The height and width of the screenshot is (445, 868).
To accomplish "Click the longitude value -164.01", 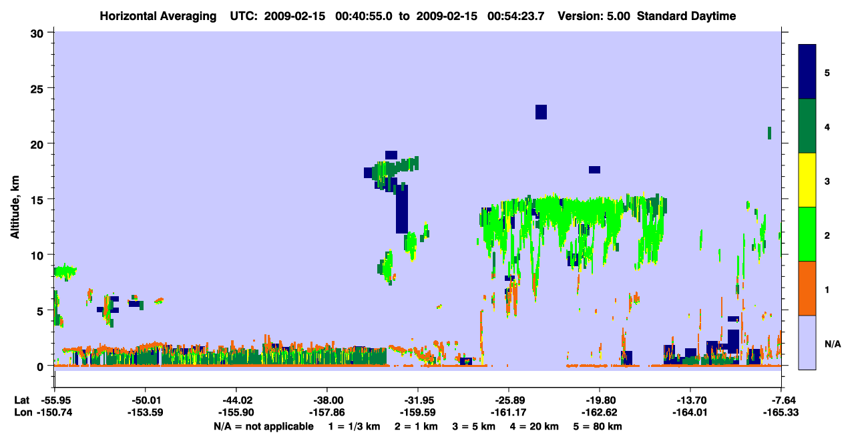I will tap(690, 412).
